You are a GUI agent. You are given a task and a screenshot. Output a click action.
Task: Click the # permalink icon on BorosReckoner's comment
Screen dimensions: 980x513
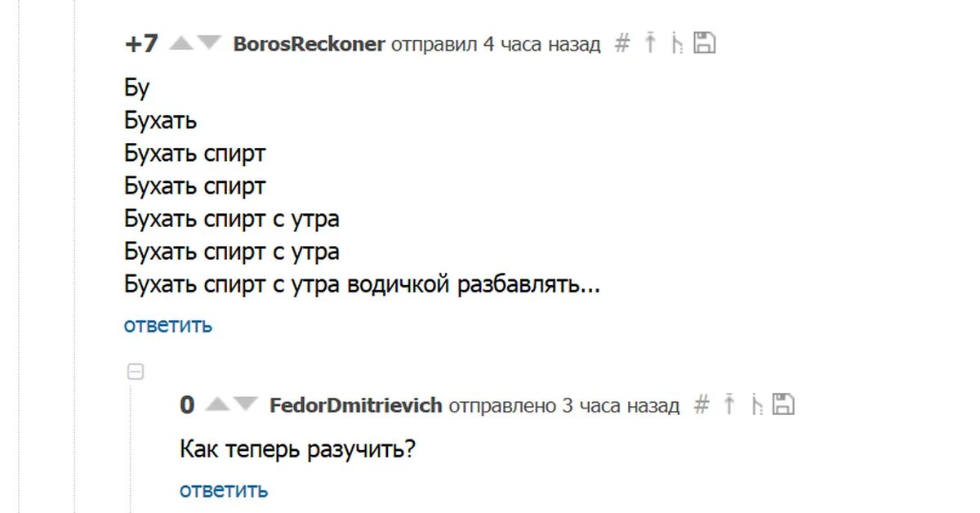pyautogui.click(x=622, y=43)
